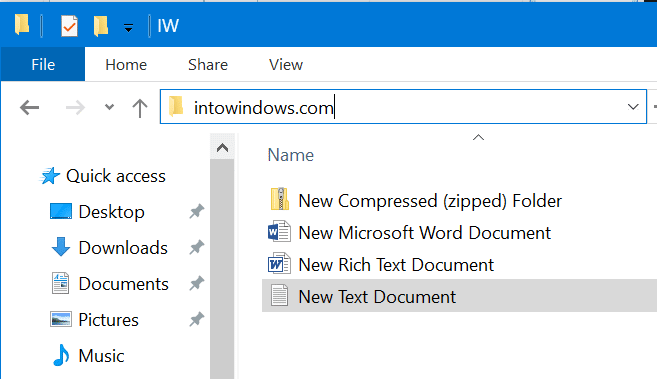Screen dimensions: 657x379
Task: Click the New folder icon in the quick access toolbar
Action: coord(101,26)
